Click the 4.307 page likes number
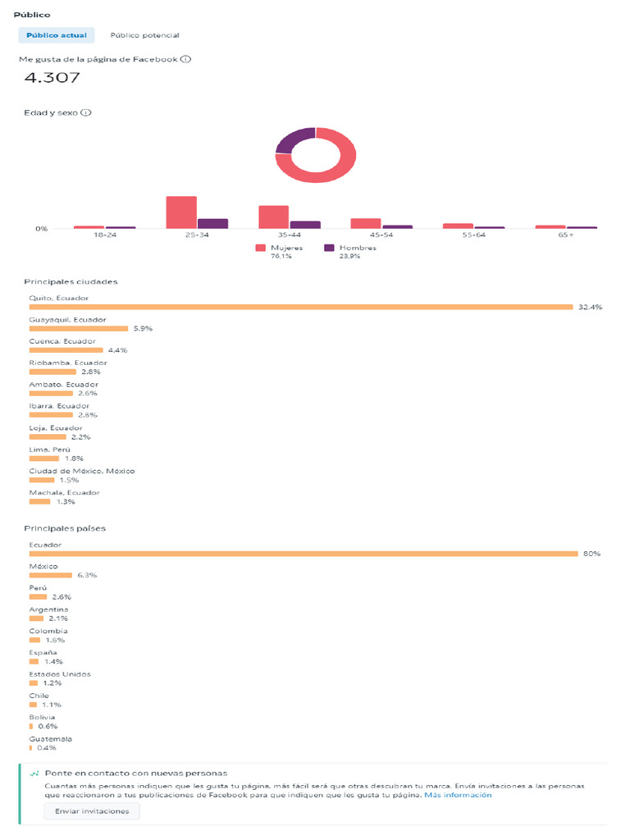The height and width of the screenshot is (840, 630). click(x=52, y=78)
